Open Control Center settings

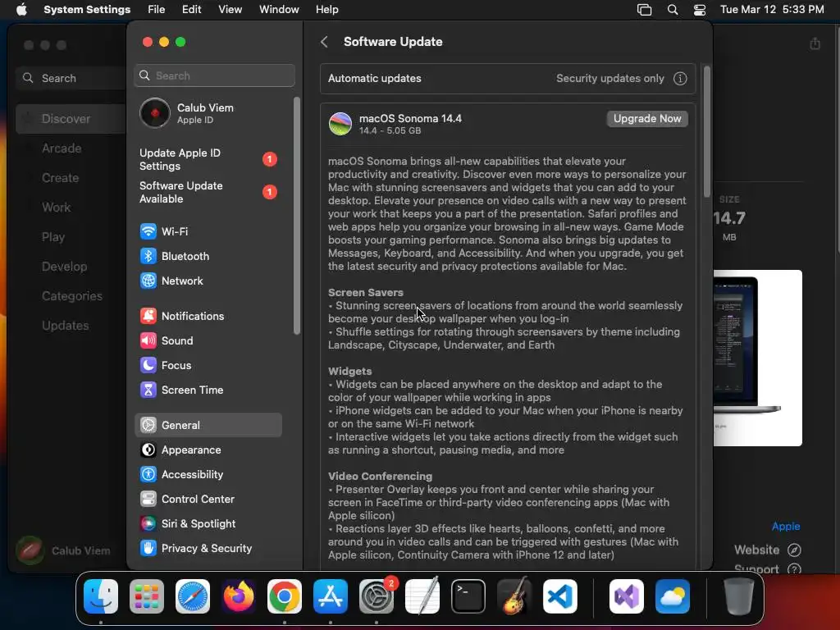[x=208, y=500]
